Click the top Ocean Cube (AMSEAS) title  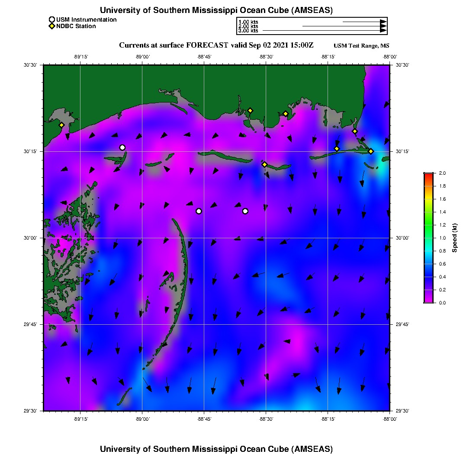click(x=216, y=10)
